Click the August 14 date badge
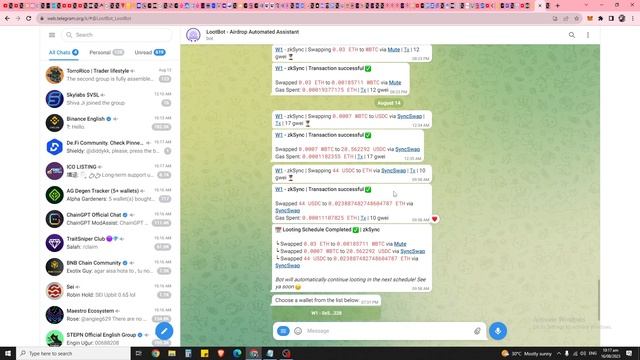 [x=389, y=103]
